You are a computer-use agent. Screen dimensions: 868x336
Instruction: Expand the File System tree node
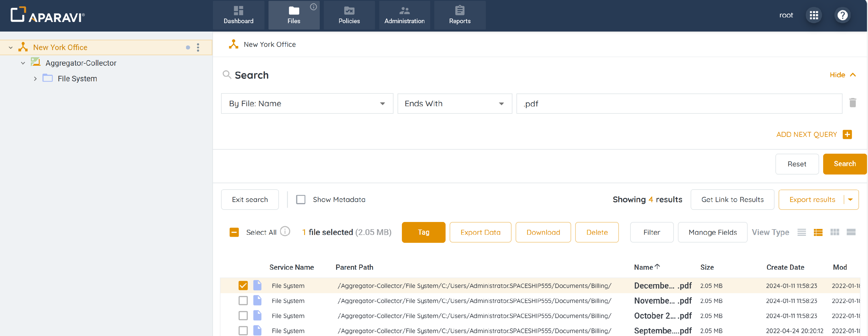point(35,79)
